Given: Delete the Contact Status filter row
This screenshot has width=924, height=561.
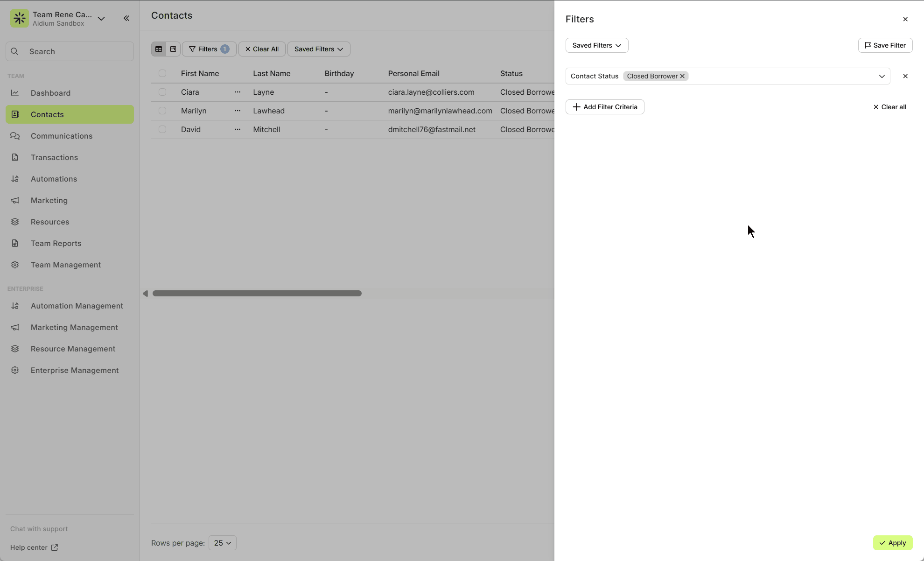Looking at the screenshot, I should [905, 76].
